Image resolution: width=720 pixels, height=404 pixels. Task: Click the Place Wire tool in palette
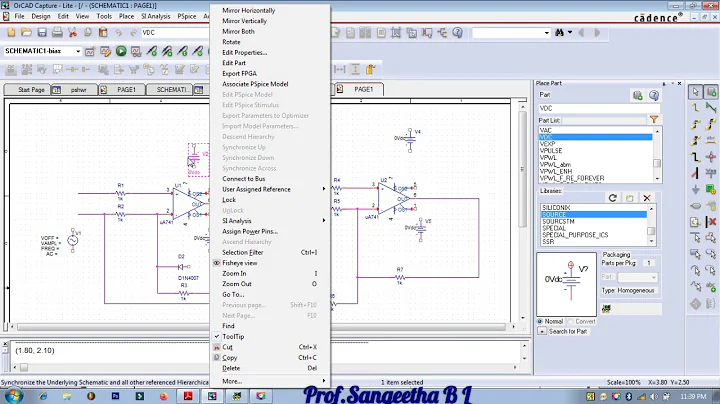tap(695, 108)
